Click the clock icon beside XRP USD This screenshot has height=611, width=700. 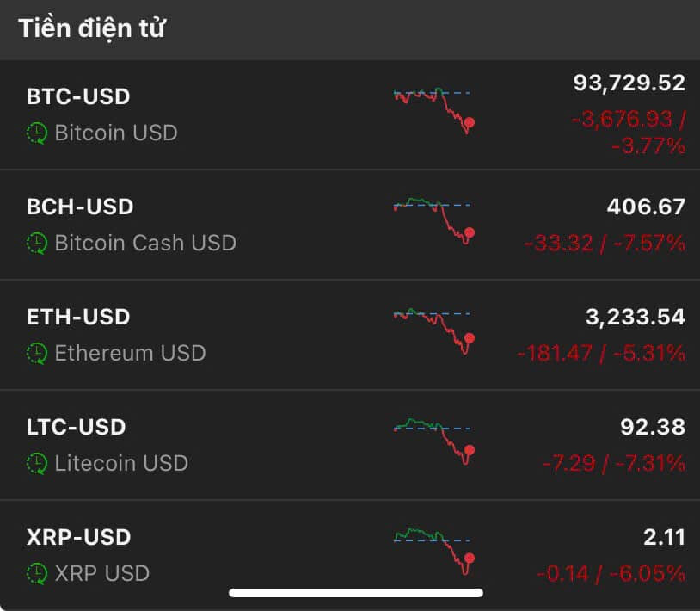(x=37, y=573)
